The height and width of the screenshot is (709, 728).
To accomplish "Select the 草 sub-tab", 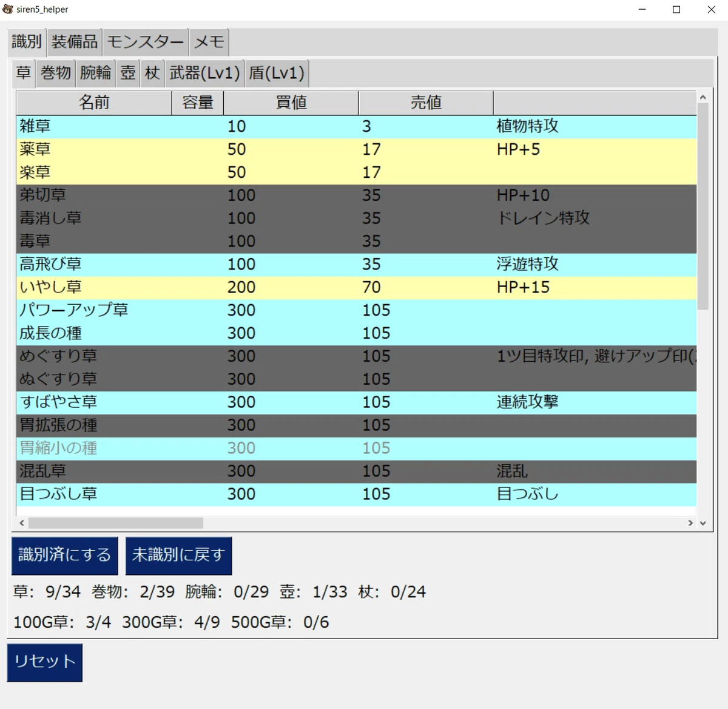I will pyautogui.click(x=24, y=73).
